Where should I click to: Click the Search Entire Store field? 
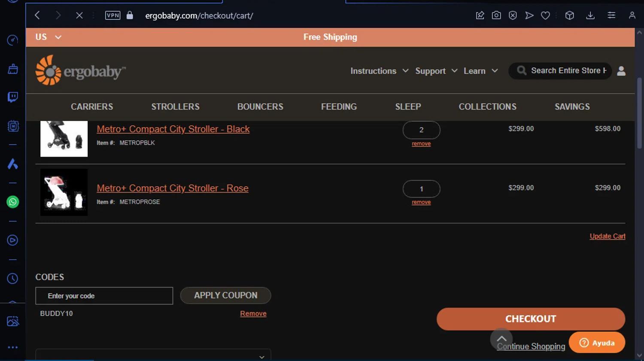(x=568, y=70)
